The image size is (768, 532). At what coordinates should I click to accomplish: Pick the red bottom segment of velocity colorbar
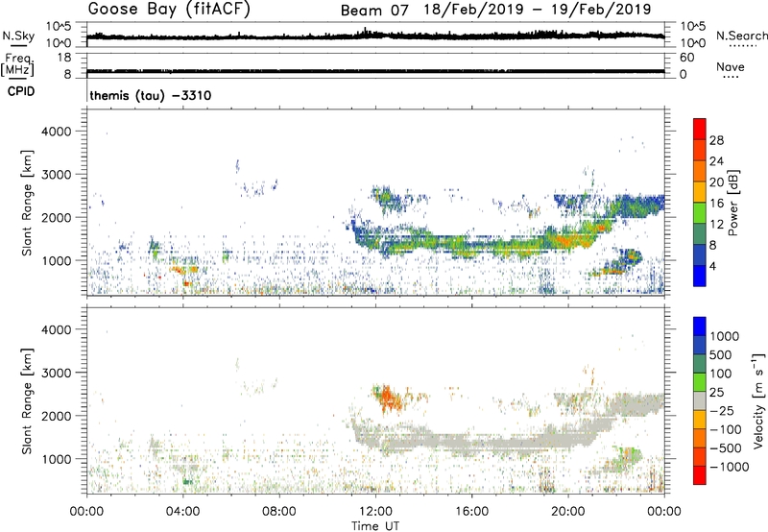pos(700,475)
